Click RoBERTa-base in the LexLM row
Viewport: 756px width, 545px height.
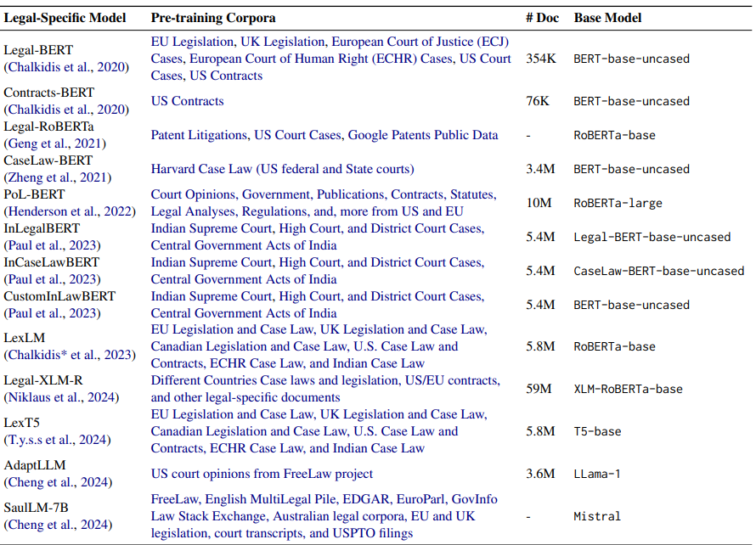(615, 346)
